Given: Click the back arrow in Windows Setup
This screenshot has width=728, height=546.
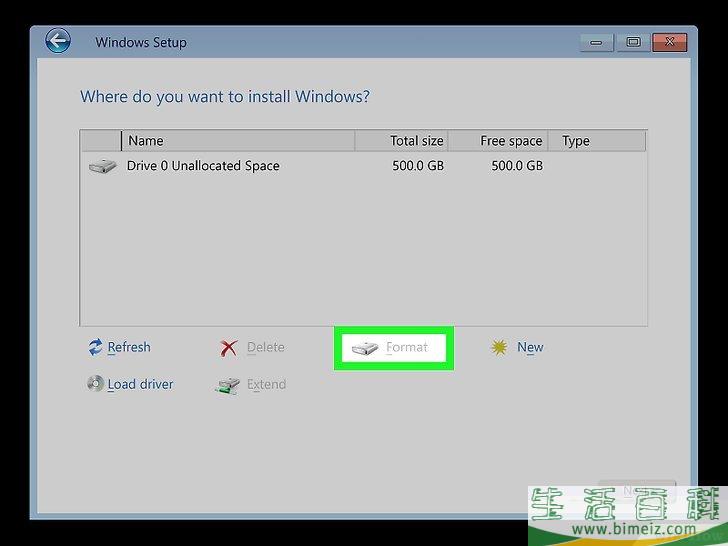Looking at the screenshot, I should [x=58, y=42].
